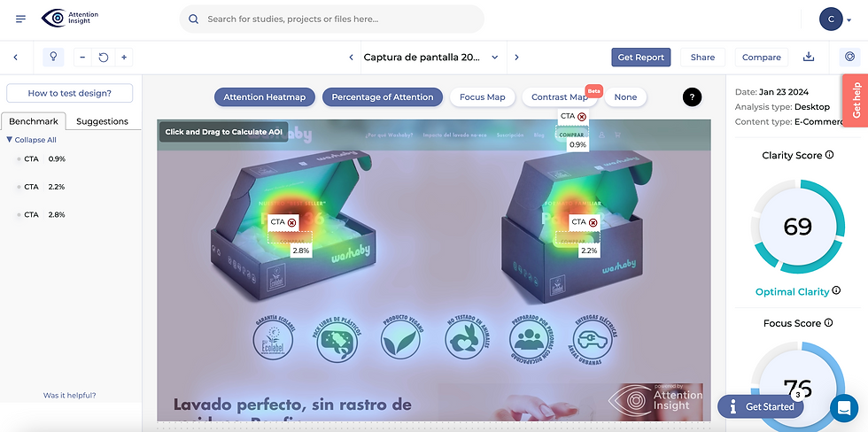
Task: Open the hamburger navigation menu
Action: [x=20, y=19]
